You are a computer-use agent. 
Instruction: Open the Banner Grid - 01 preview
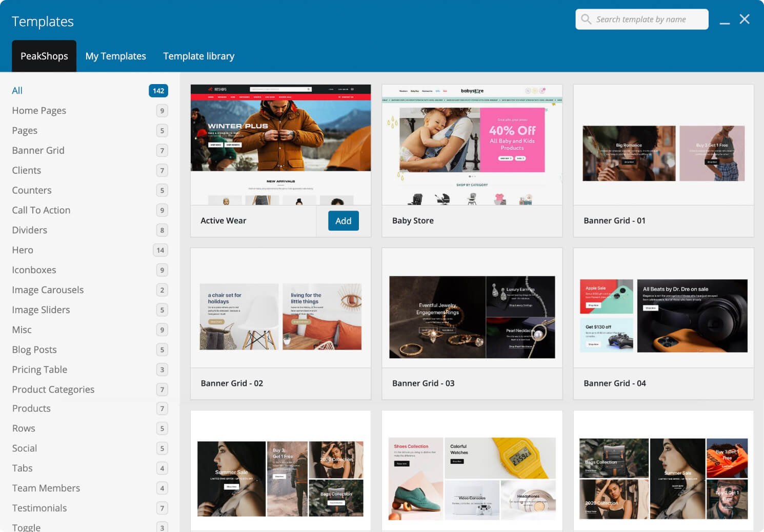(663, 153)
